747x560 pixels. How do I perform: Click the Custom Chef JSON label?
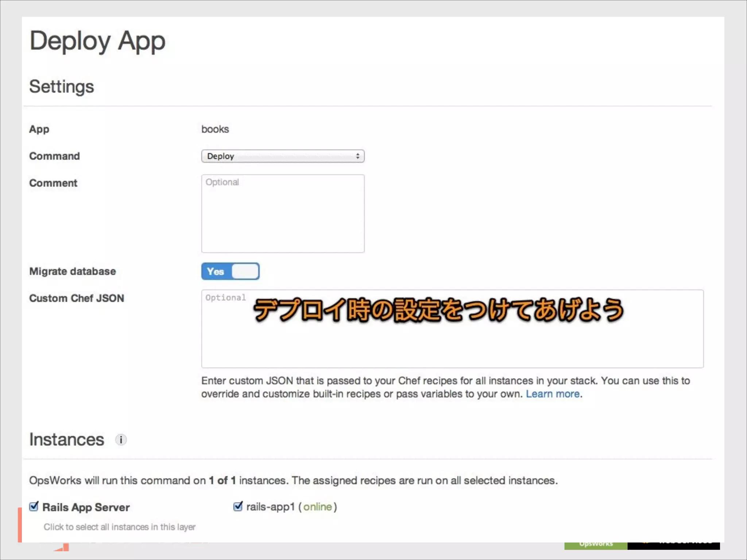pyautogui.click(x=77, y=298)
